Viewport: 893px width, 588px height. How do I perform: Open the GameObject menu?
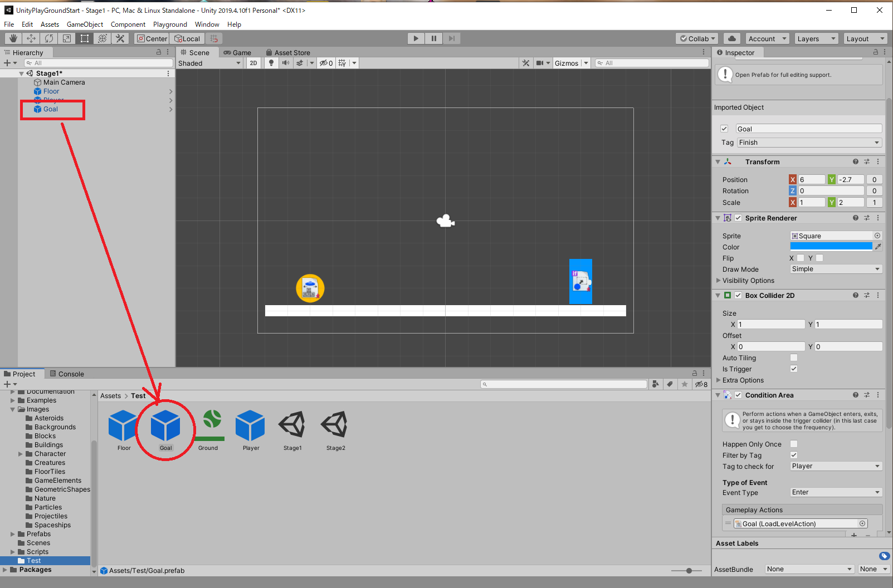pyautogui.click(x=85, y=24)
